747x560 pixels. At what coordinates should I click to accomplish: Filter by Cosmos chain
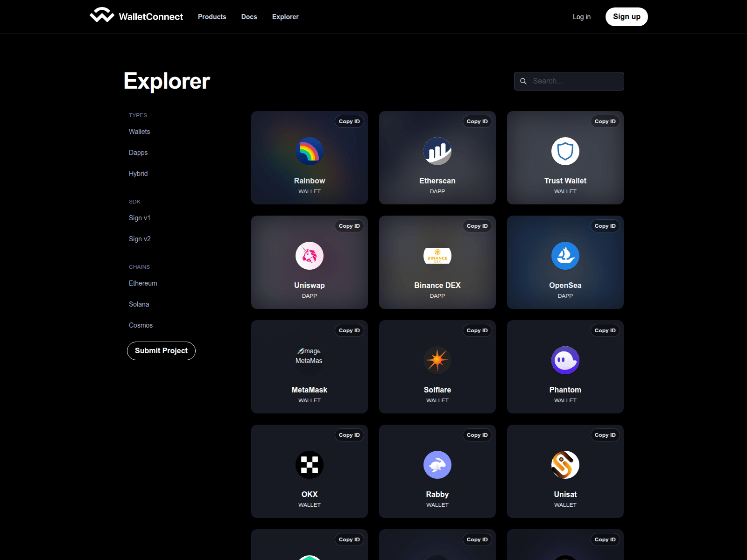pyautogui.click(x=141, y=325)
